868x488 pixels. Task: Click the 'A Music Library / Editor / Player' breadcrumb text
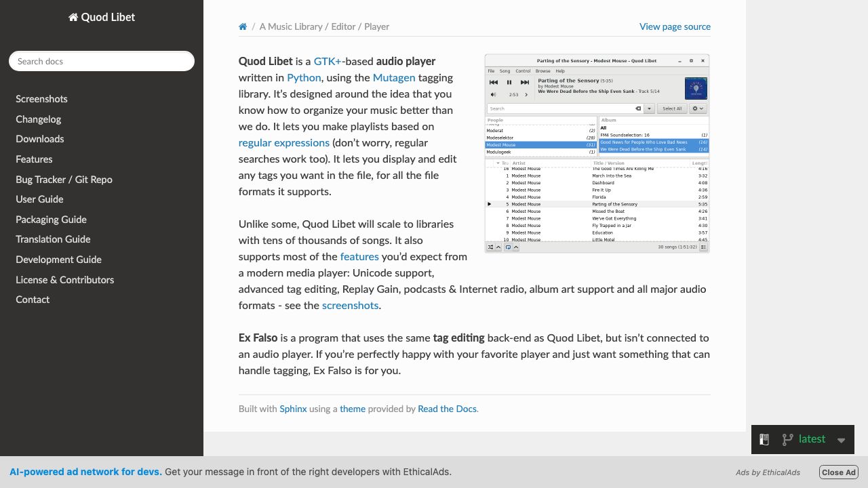[324, 26]
